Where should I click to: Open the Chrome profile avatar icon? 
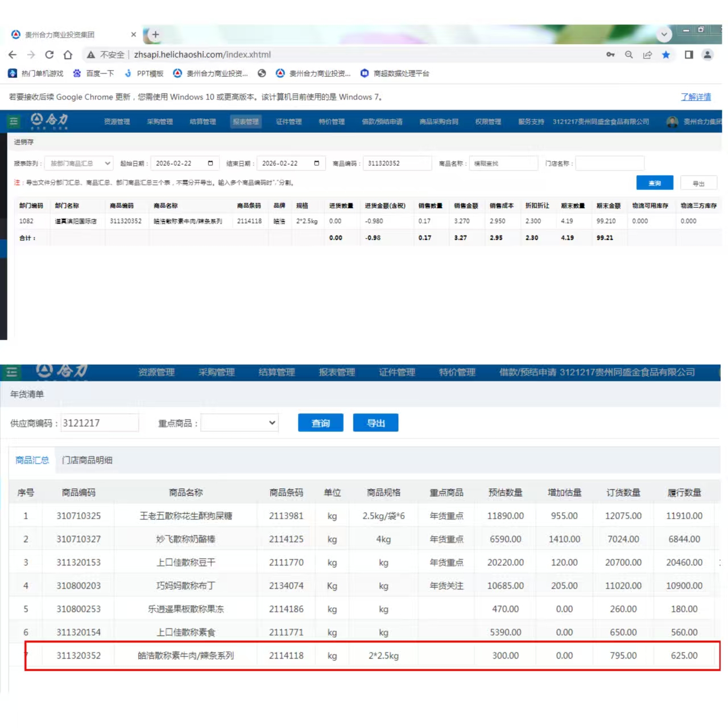(707, 55)
